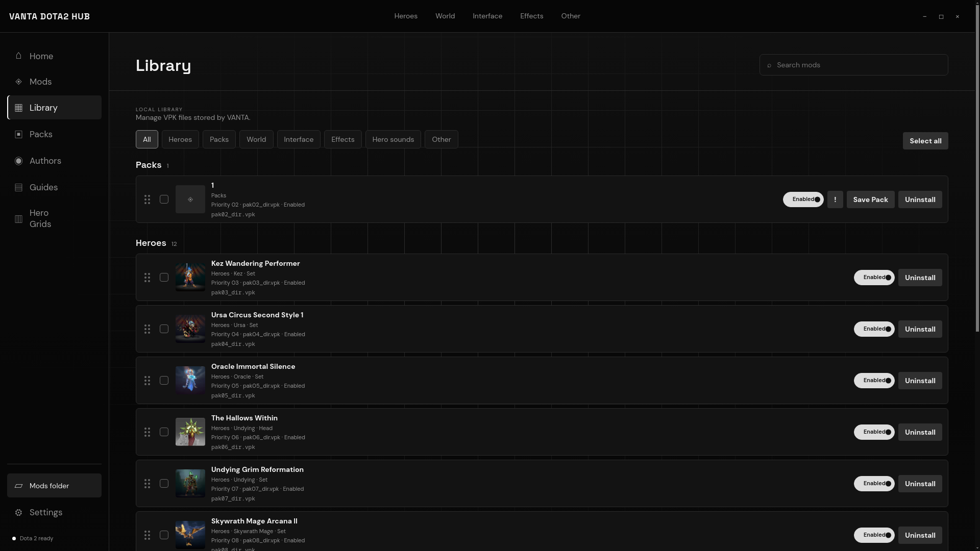980x551 pixels.
Task: Toggle Enabled for Skywrath Mage Arcana II
Action: click(874, 535)
